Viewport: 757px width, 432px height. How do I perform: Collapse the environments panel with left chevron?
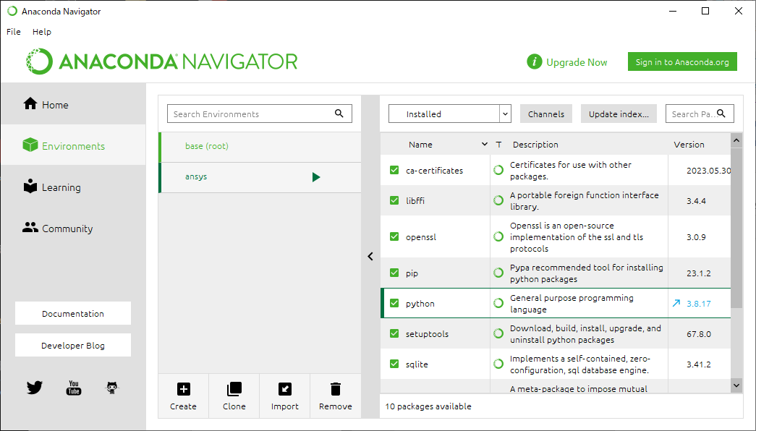tap(370, 257)
